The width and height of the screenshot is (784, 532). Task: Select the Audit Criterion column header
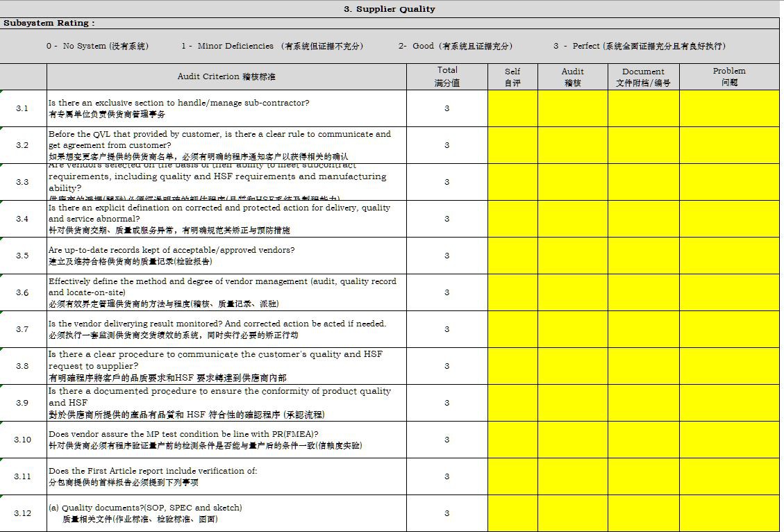[226, 77]
